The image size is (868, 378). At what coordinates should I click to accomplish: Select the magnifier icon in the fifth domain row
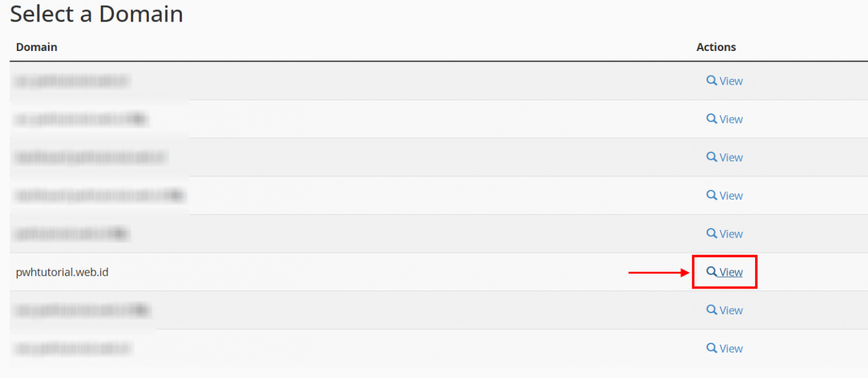click(712, 234)
